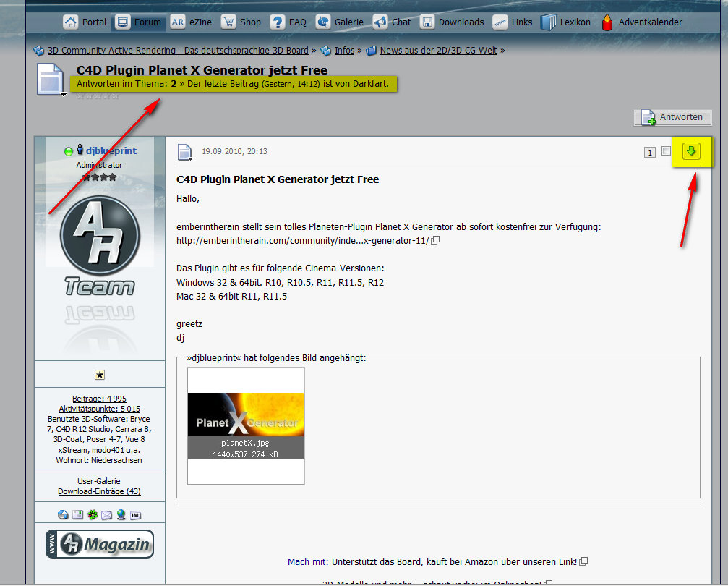
Task: Open the Aktivitätspunkte: 5 015 link
Action: point(99,409)
